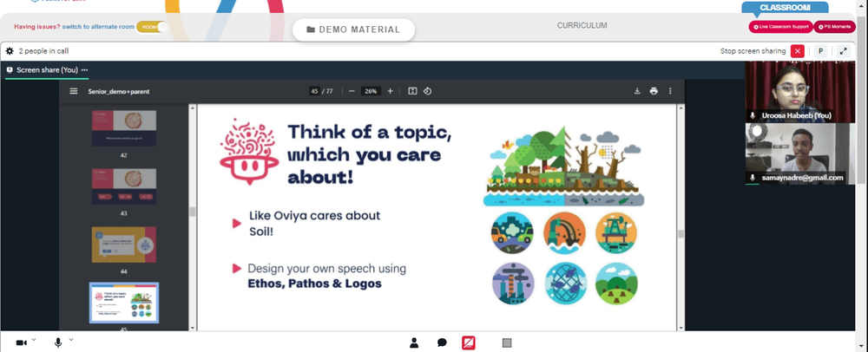Open the CURRICULUM tab
This screenshot has width=868, height=352.
point(582,25)
